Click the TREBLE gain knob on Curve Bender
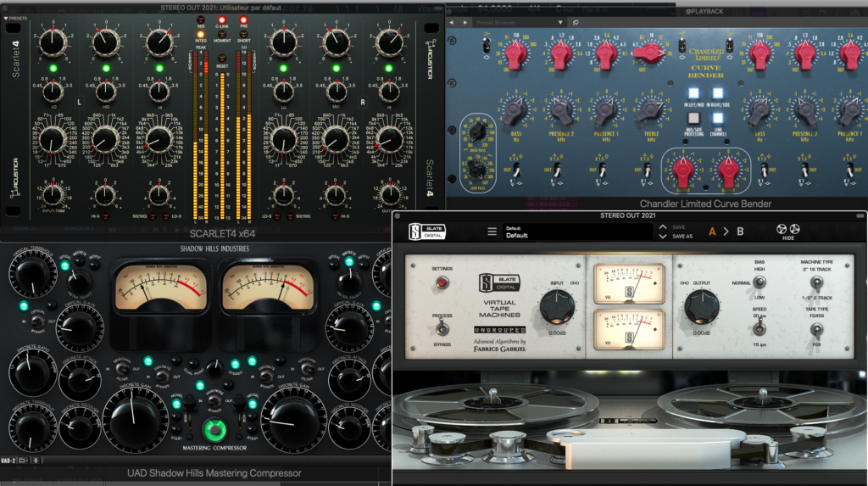The height and width of the screenshot is (486, 868). coord(652,111)
